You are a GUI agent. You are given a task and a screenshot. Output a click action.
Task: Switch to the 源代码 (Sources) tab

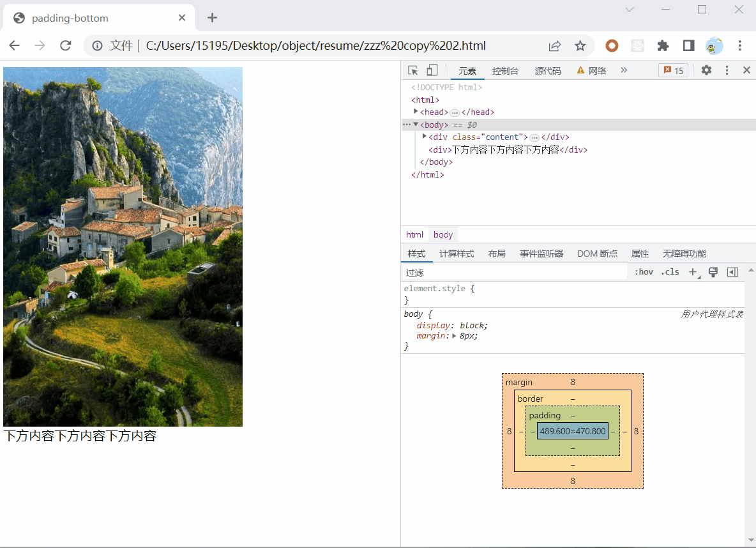[x=547, y=71]
